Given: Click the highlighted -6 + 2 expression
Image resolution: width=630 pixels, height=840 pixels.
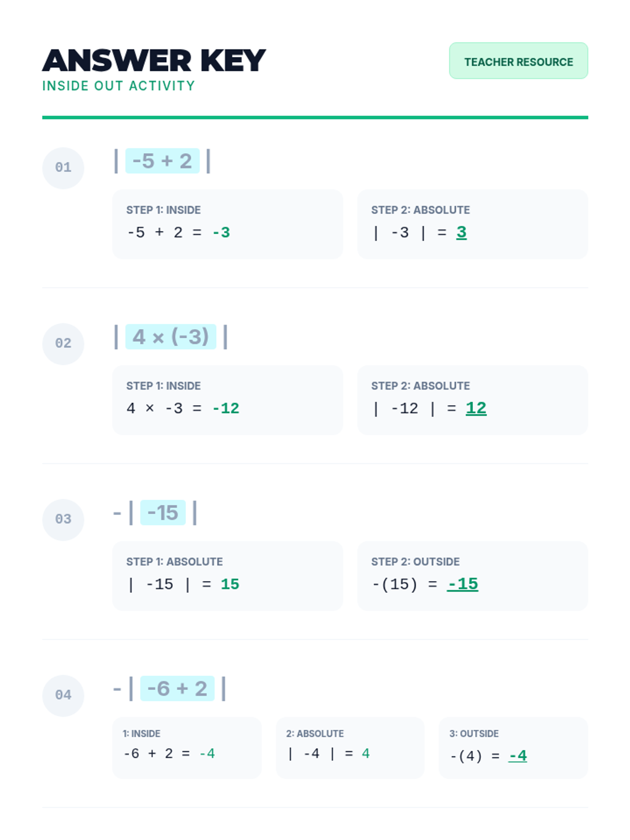Looking at the screenshot, I should [177, 689].
